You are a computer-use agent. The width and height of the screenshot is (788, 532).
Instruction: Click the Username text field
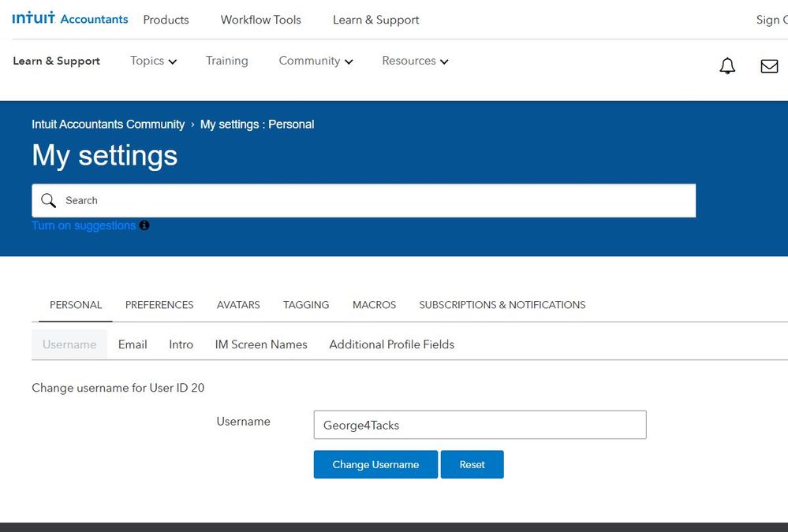click(x=480, y=425)
